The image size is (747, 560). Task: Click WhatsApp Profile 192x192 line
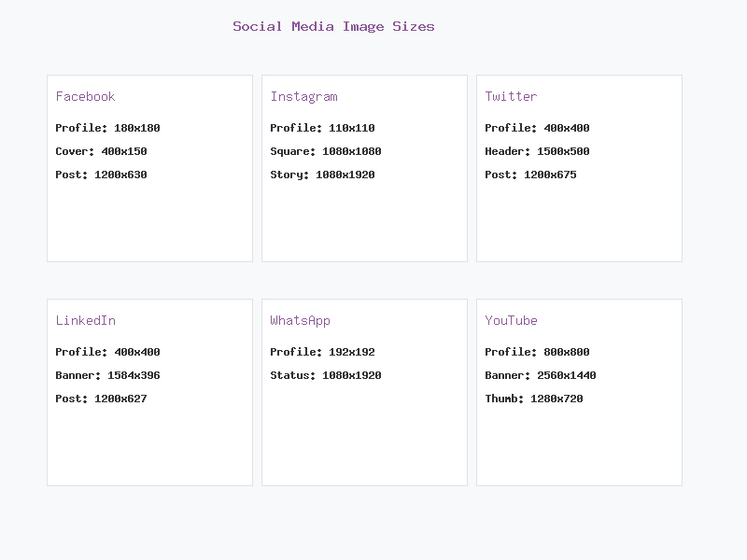pyautogui.click(x=322, y=352)
